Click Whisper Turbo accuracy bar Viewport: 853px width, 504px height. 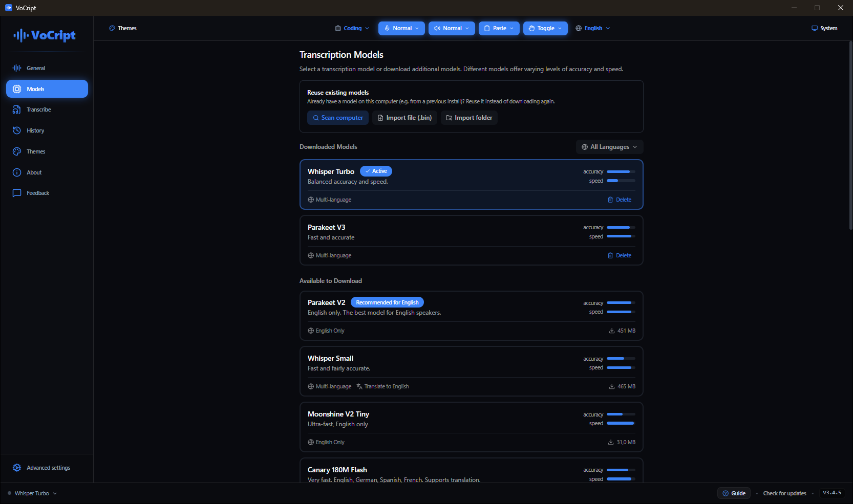point(621,172)
